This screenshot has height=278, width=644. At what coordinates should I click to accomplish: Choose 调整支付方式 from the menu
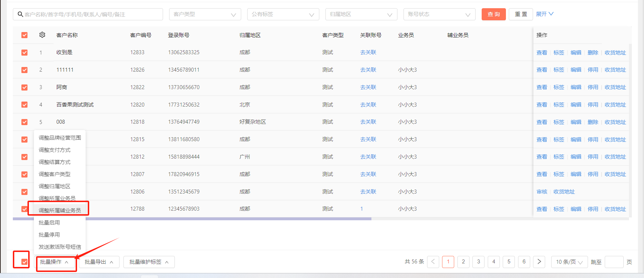pos(60,150)
